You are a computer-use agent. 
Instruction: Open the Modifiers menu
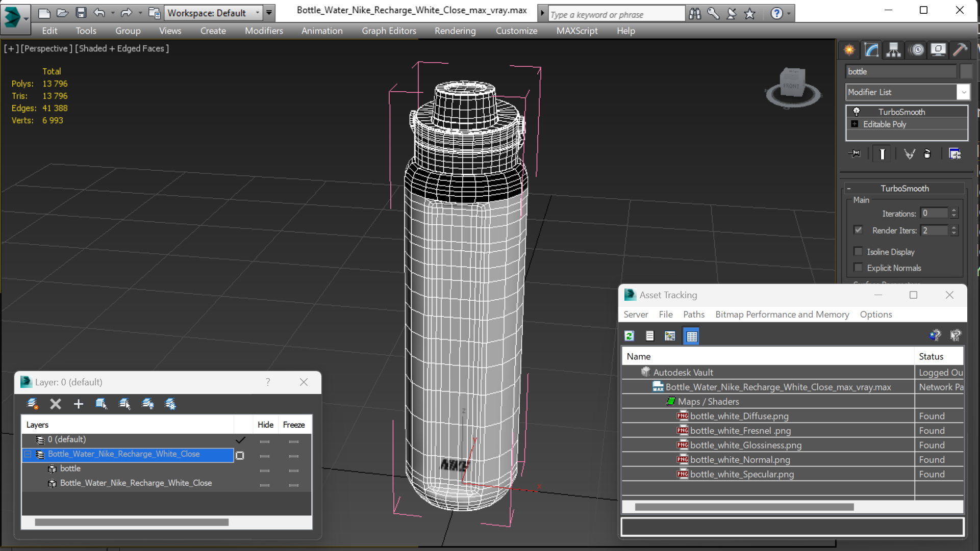point(264,31)
